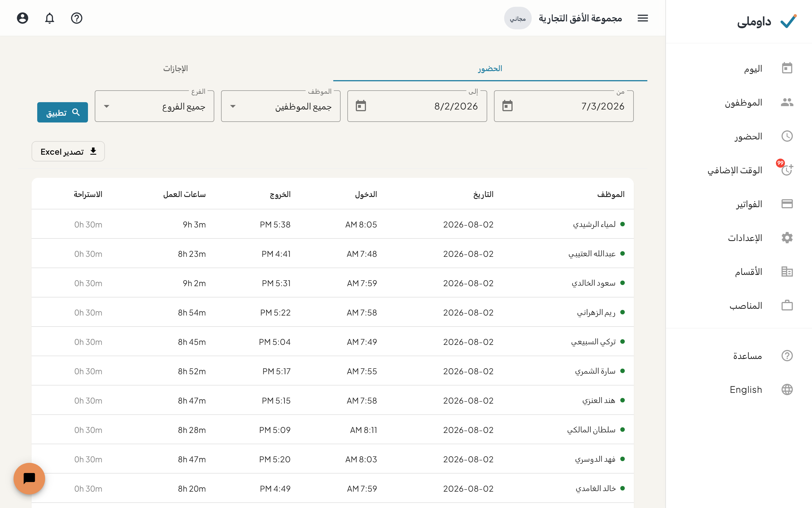Select employee لمياء الرشيدي row
812x508 pixels.
332,224
